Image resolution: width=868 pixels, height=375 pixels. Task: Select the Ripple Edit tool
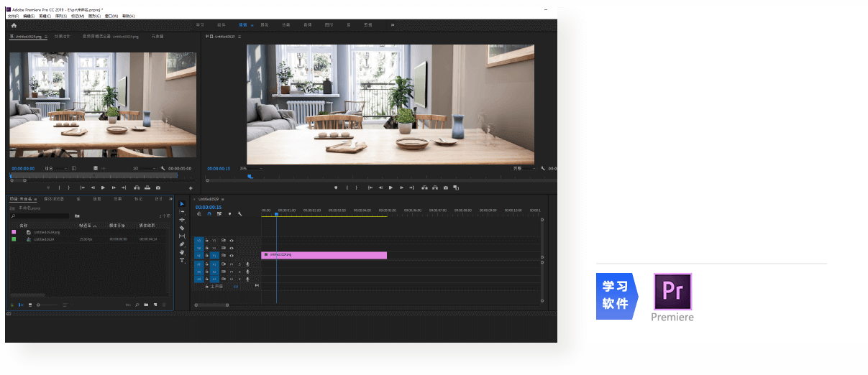(x=182, y=220)
